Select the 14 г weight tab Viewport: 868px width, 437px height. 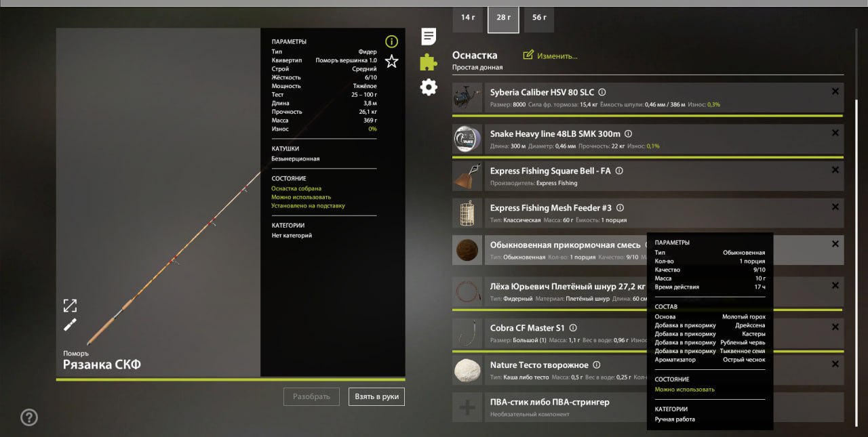click(x=468, y=18)
